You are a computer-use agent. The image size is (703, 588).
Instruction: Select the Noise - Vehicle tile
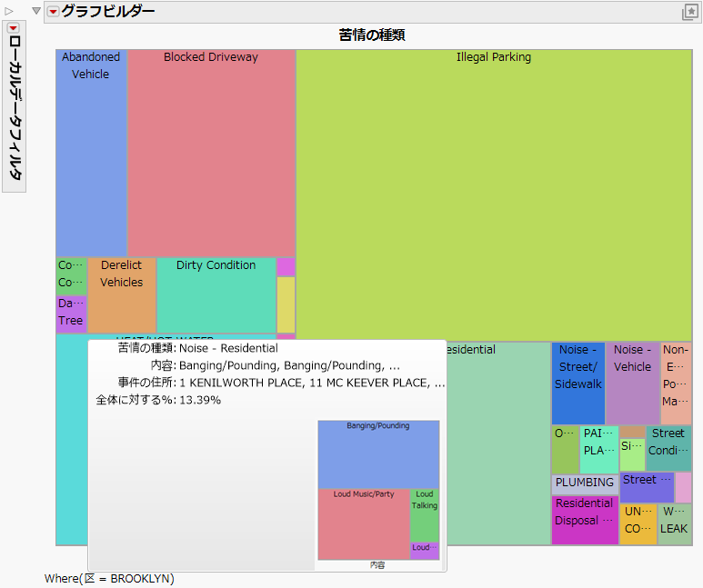tap(632, 384)
